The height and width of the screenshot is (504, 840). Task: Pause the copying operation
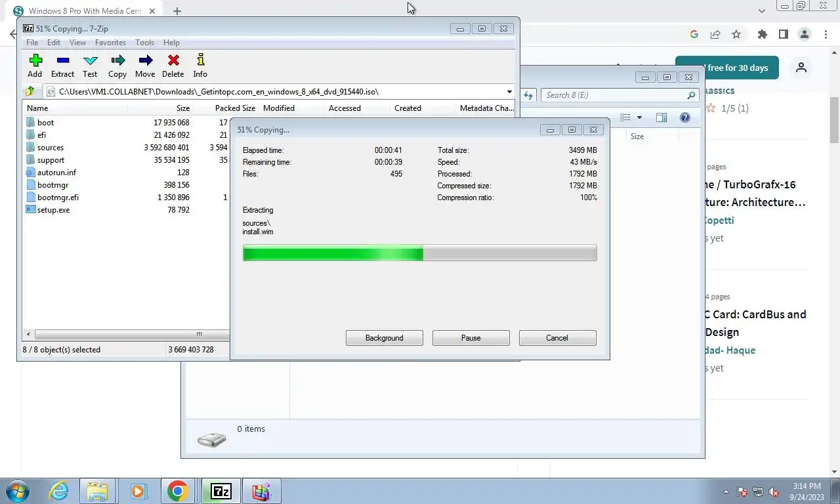click(471, 338)
